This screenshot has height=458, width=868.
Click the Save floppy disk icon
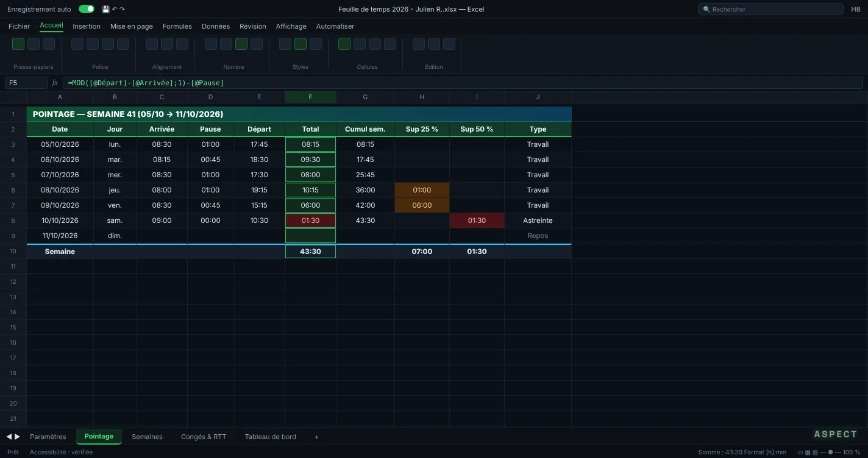tap(105, 9)
